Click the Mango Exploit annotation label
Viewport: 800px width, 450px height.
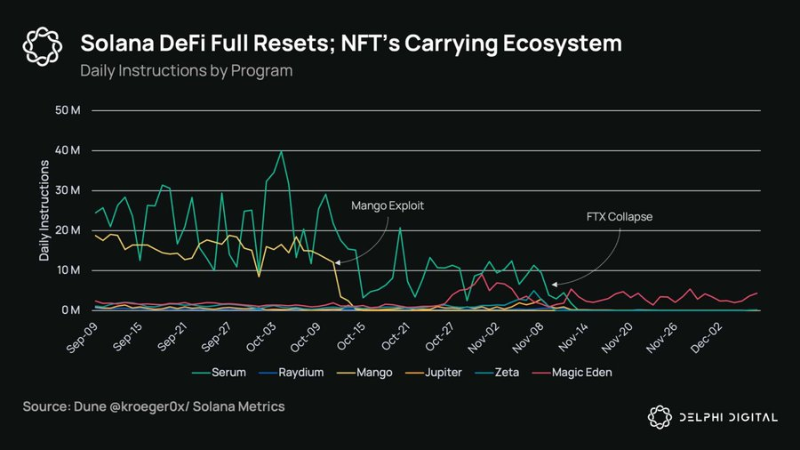click(x=387, y=206)
